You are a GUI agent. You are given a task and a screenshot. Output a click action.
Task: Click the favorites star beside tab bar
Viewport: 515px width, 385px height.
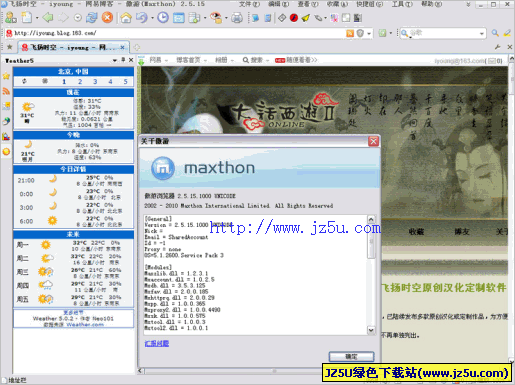[10, 47]
